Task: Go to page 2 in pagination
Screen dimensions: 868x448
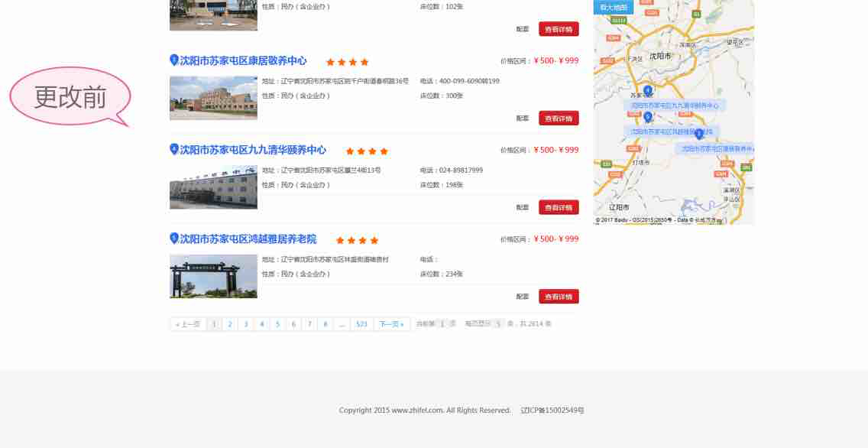Action: [230, 324]
